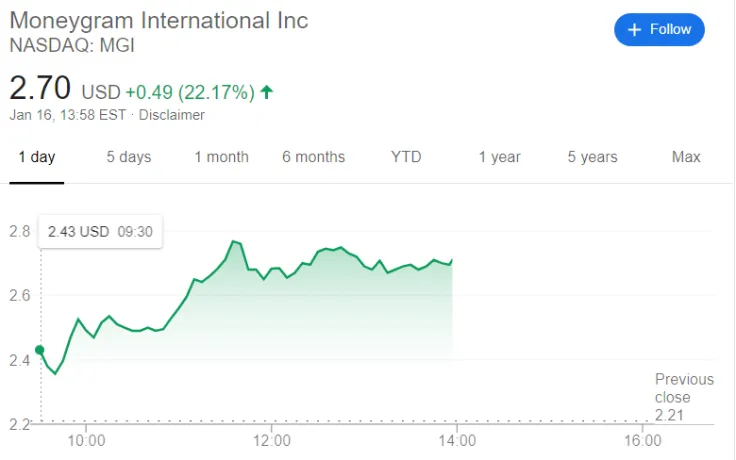Click the chart peak near 11:30

pos(233,241)
